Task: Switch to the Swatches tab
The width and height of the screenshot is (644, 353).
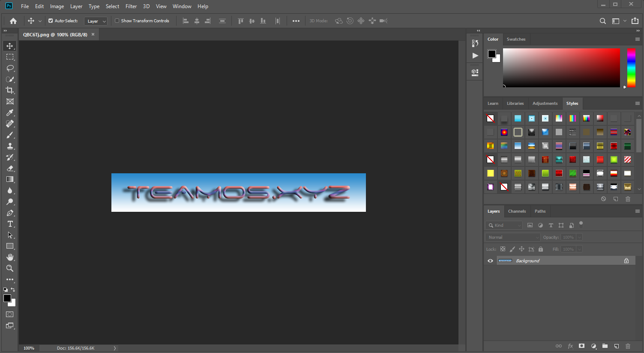Action: pyautogui.click(x=516, y=39)
